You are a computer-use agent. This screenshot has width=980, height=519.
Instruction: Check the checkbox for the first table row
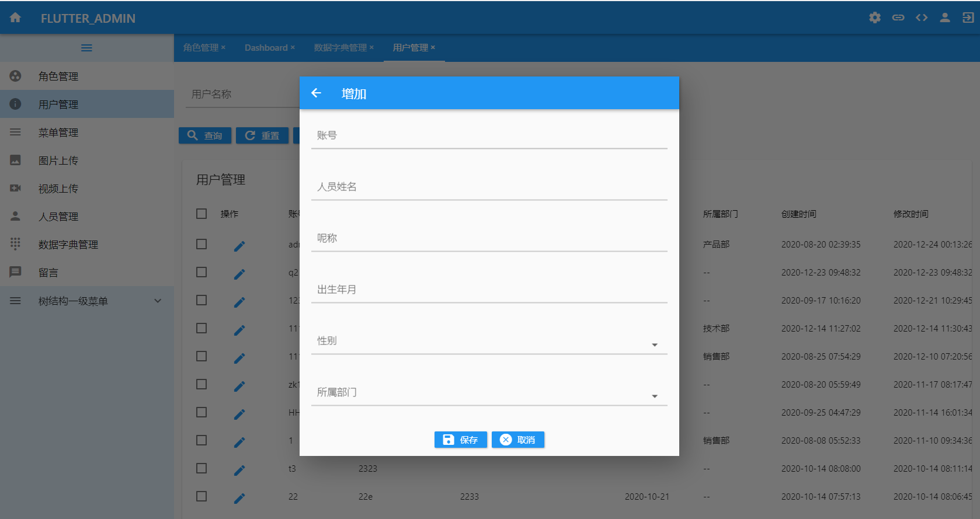(x=201, y=244)
